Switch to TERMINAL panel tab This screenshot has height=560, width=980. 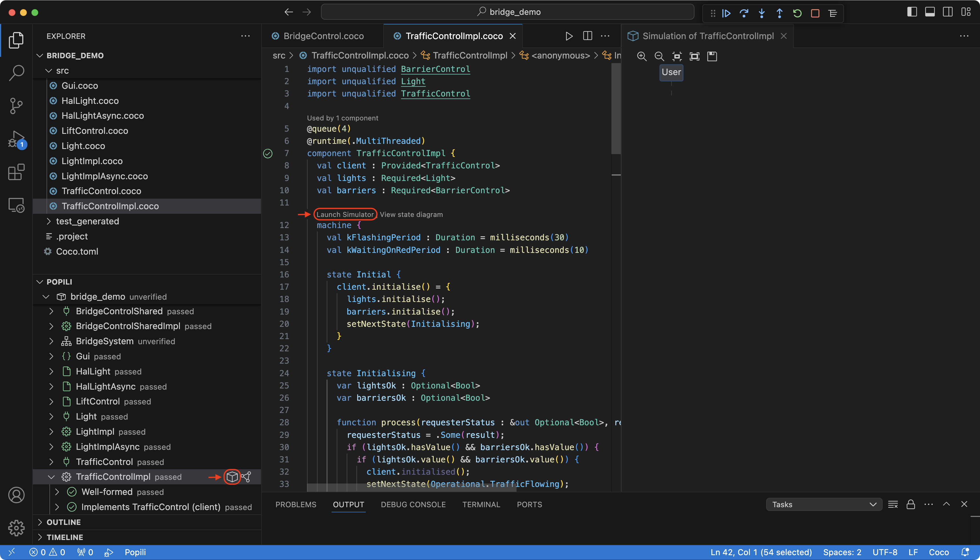pyautogui.click(x=481, y=504)
